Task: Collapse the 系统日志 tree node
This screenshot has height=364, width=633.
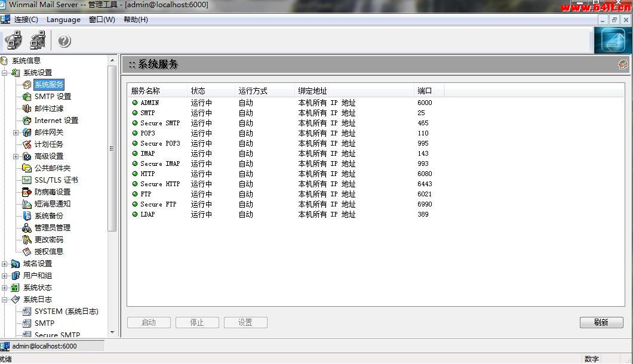Action: click(x=4, y=300)
